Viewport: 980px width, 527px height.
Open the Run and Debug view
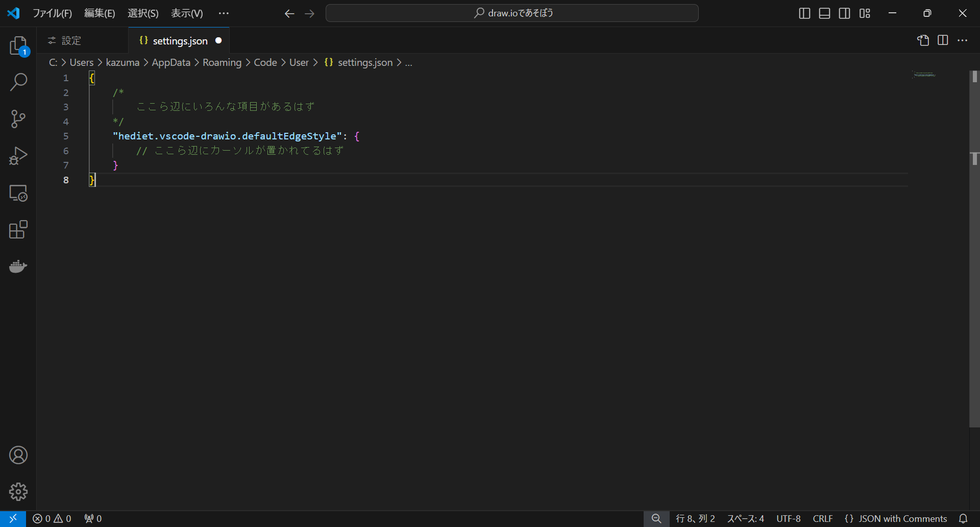18,156
